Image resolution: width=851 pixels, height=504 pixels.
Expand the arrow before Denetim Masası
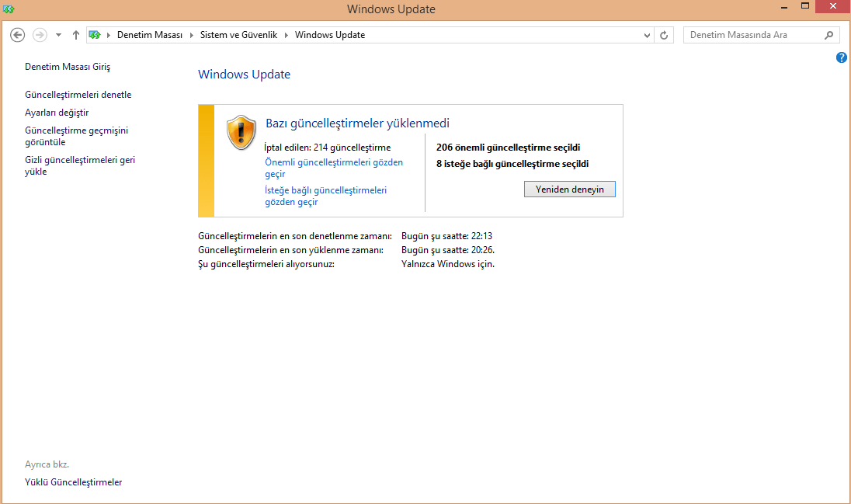coord(109,35)
